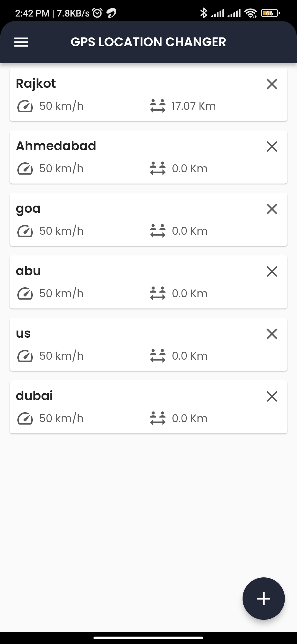The height and width of the screenshot is (644, 297).
Task: Open the us location name
Action: (x=23, y=334)
